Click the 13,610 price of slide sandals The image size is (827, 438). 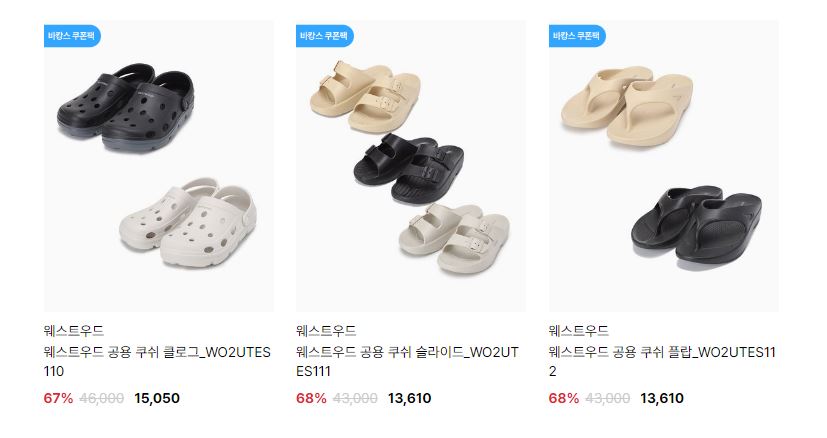coord(409,398)
